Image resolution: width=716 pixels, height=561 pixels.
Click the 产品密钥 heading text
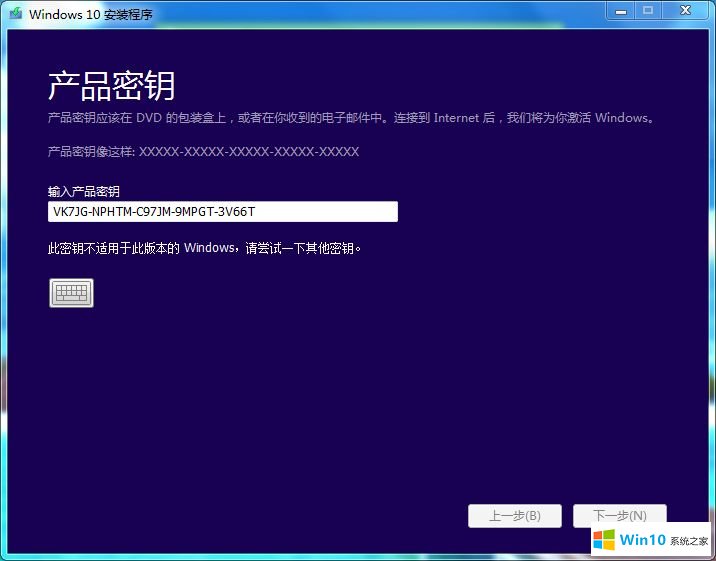coord(111,86)
